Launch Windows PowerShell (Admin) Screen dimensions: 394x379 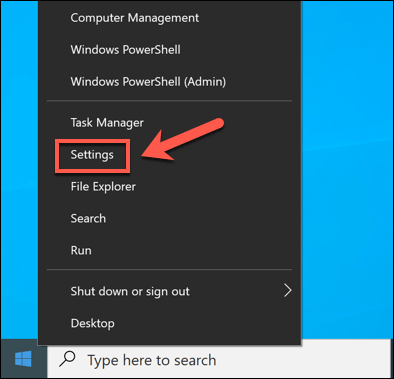point(169,82)
